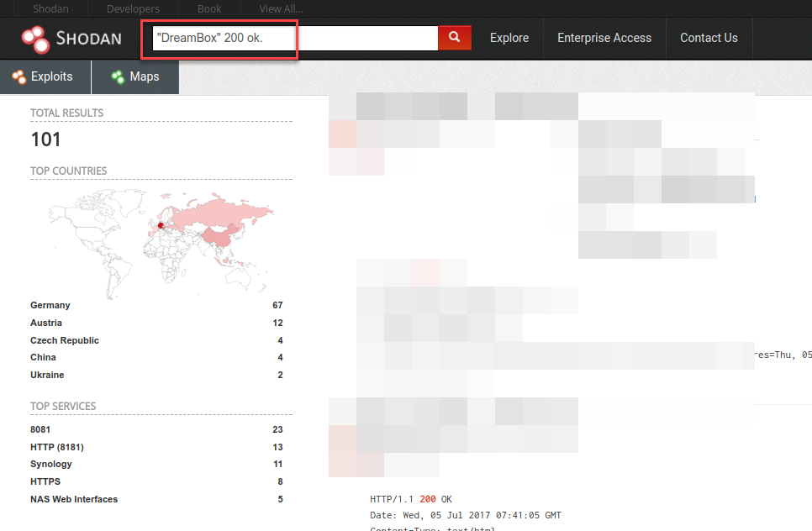Open the Contact Us page
This screenshot has height=531, width=812.
coord(709,38)
